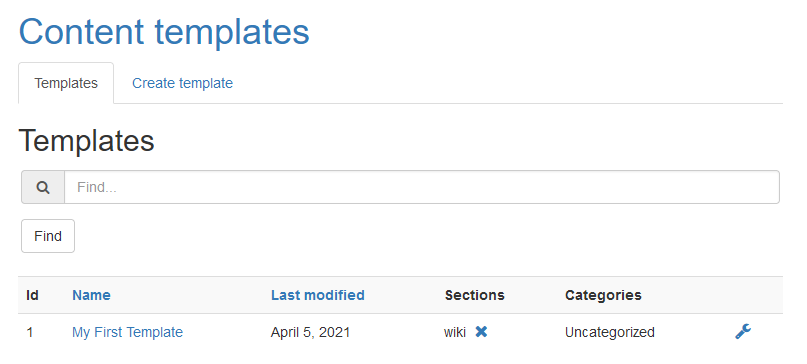The image size is (807, 364).
Task: Select the Templates tab
Action: click(x=66, y=83)
